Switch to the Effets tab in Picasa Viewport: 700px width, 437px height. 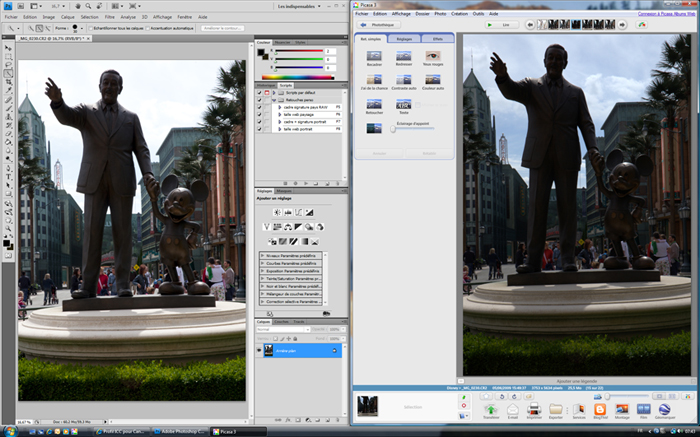point(438,39)
